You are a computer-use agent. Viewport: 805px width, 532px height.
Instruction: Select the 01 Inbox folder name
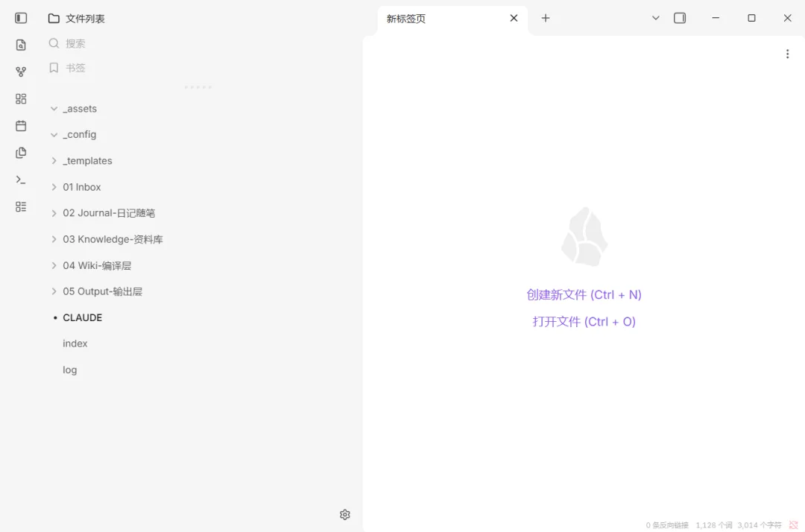point(82,187)
